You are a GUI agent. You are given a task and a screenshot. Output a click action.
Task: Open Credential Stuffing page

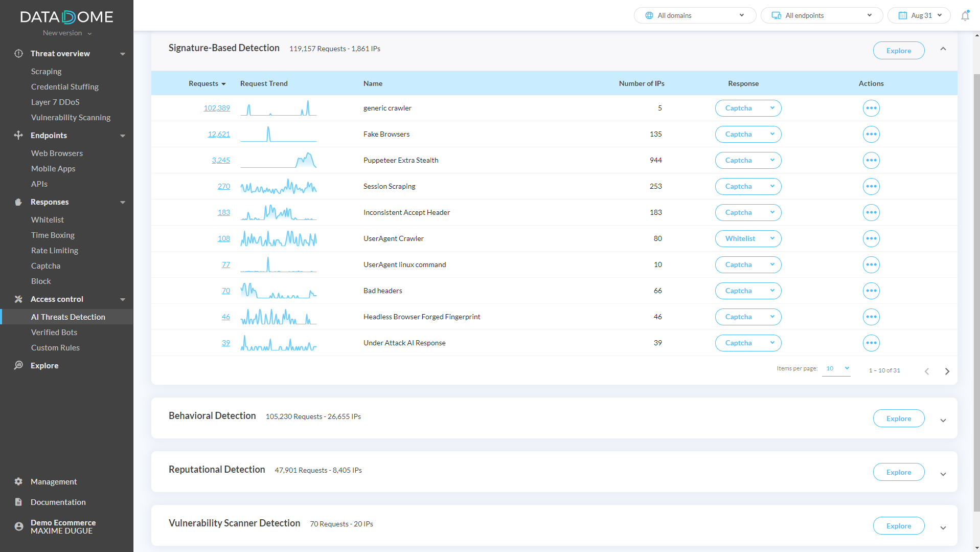(x=64, y=86)
